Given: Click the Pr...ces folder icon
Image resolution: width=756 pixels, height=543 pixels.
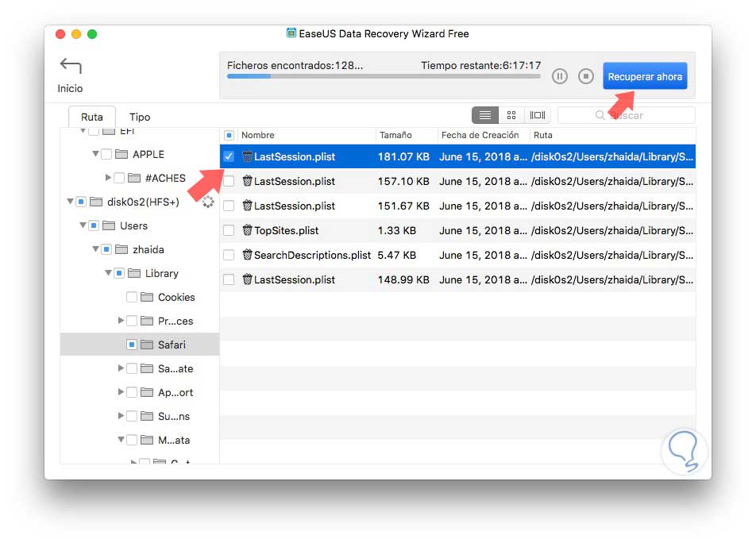Looking at the screenshot, I should (147, 321).
